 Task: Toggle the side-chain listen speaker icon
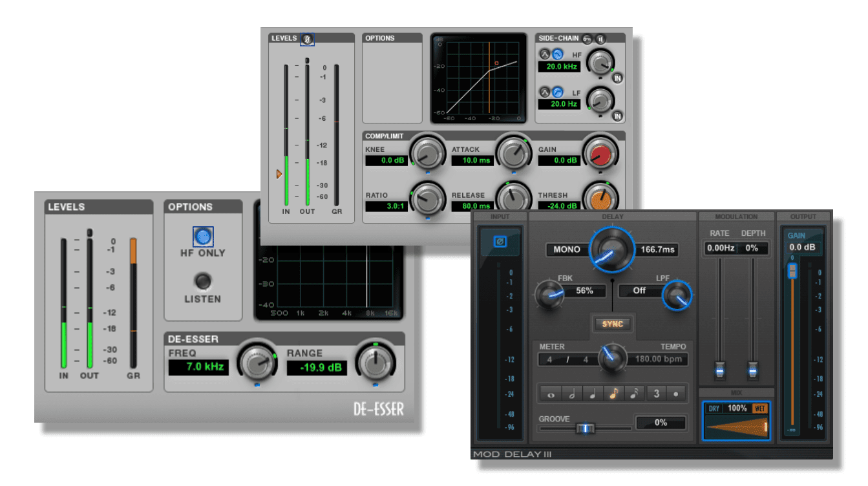pos(600,39)
